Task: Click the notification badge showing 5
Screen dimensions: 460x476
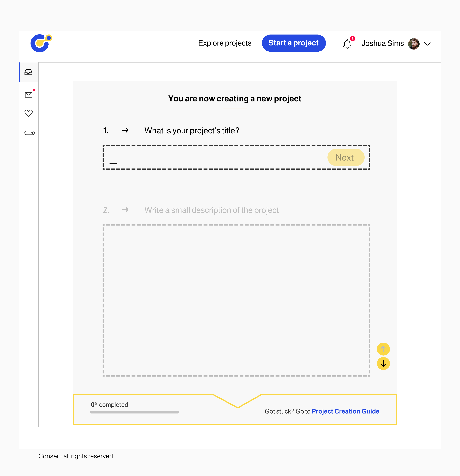Action: coord(353,38)
